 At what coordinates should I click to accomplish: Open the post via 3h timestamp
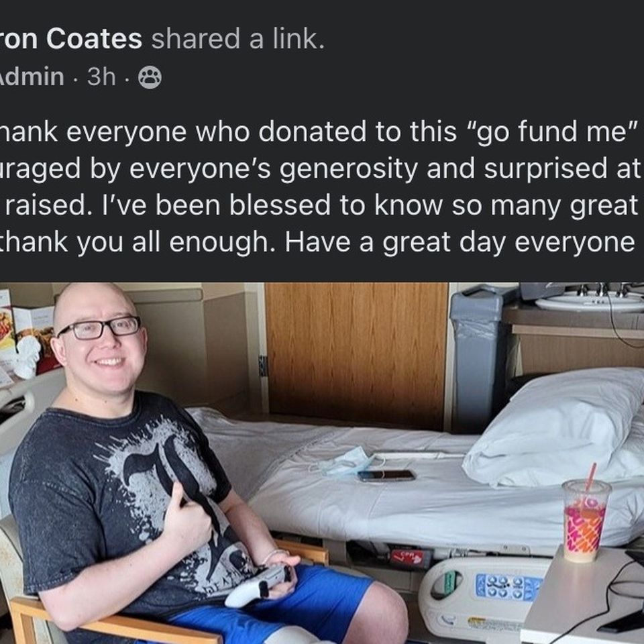101,76
